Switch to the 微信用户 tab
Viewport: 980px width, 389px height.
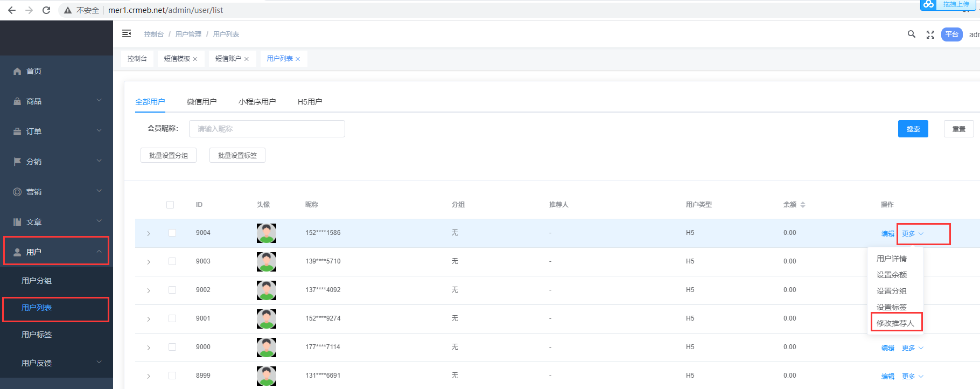(x=201, y=102)
